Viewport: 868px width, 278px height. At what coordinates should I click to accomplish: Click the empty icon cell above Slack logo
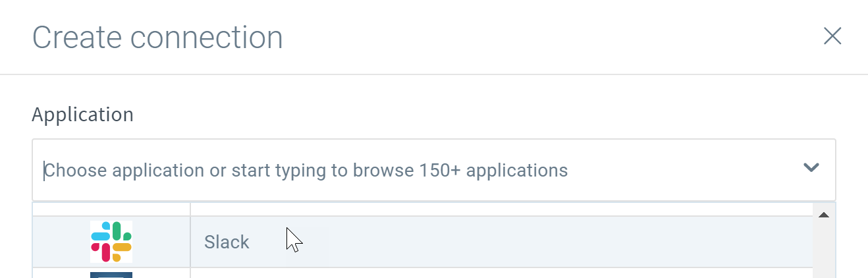pyautogui.click(x=111, y=209)
